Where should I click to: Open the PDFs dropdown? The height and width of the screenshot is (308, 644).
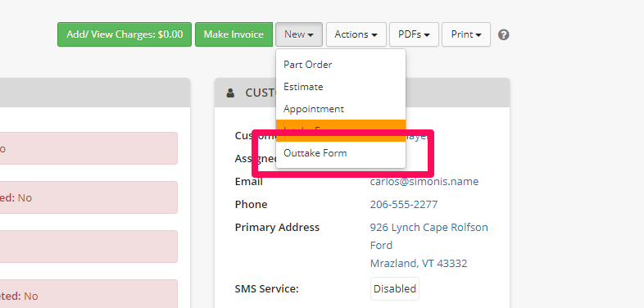point(414,34)
